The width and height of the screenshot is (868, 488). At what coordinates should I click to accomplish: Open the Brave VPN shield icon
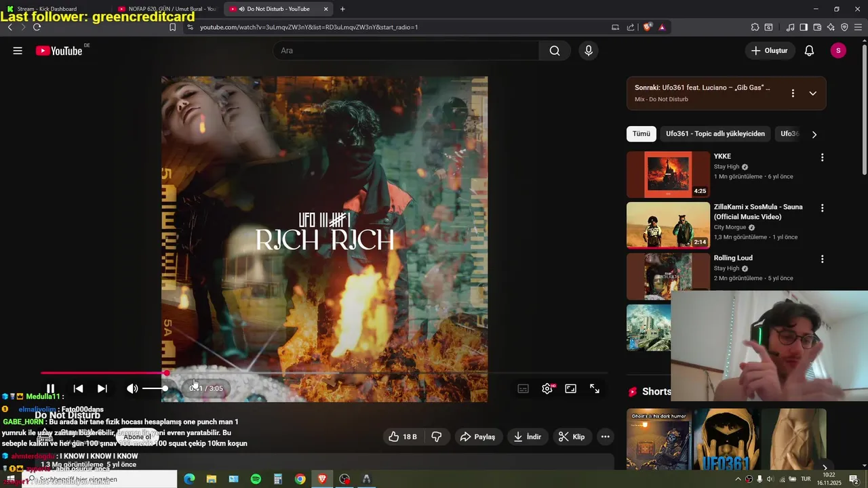coord(844,27)
